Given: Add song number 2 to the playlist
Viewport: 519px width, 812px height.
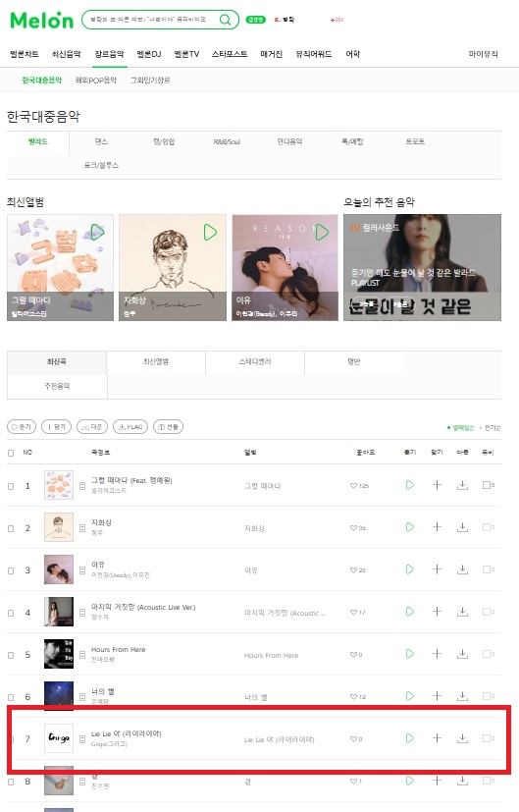Looking at the screenshot, I should 437,527.
